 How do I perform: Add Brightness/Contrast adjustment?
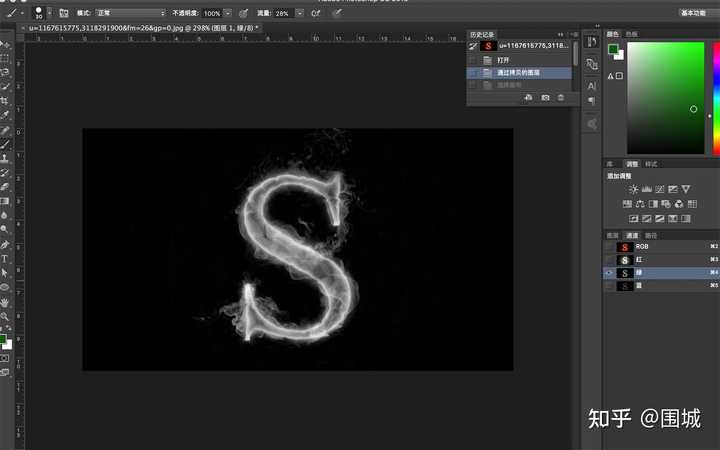click(x=634, y=189)
